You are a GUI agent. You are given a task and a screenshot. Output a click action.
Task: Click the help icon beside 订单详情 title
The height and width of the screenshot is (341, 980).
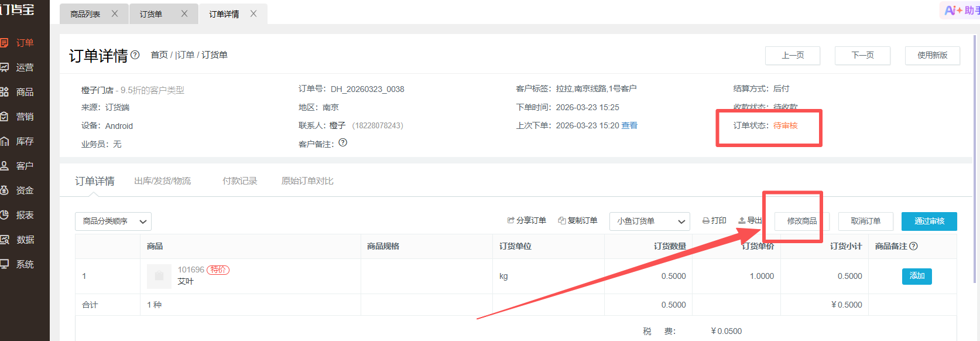coord(135,54)
